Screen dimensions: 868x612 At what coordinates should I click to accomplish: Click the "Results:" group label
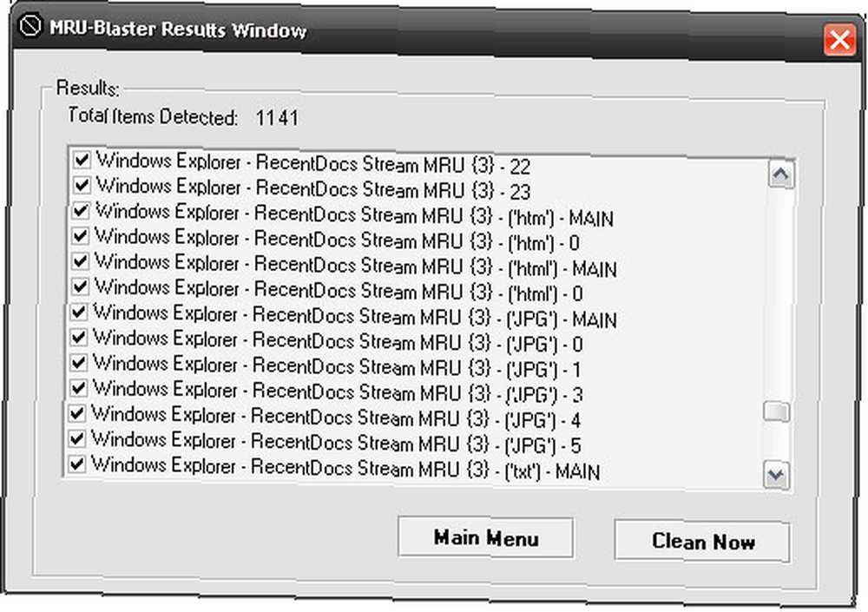tap(88, 88)
